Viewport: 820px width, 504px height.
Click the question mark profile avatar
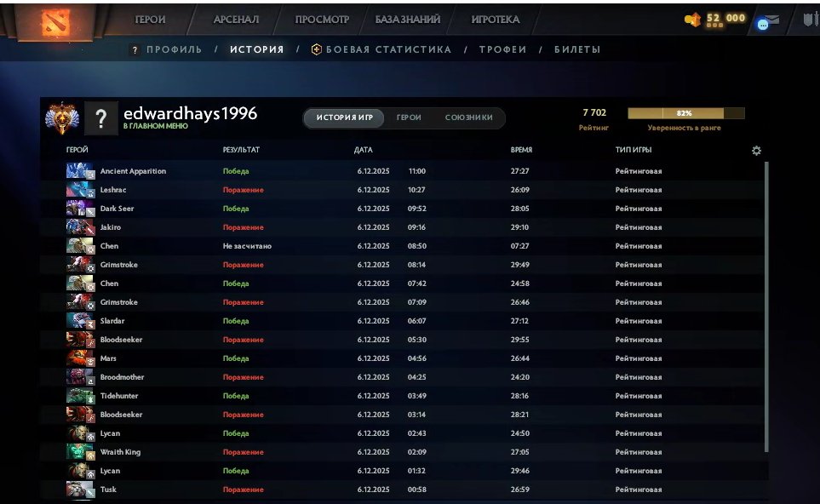coord(101,118)
